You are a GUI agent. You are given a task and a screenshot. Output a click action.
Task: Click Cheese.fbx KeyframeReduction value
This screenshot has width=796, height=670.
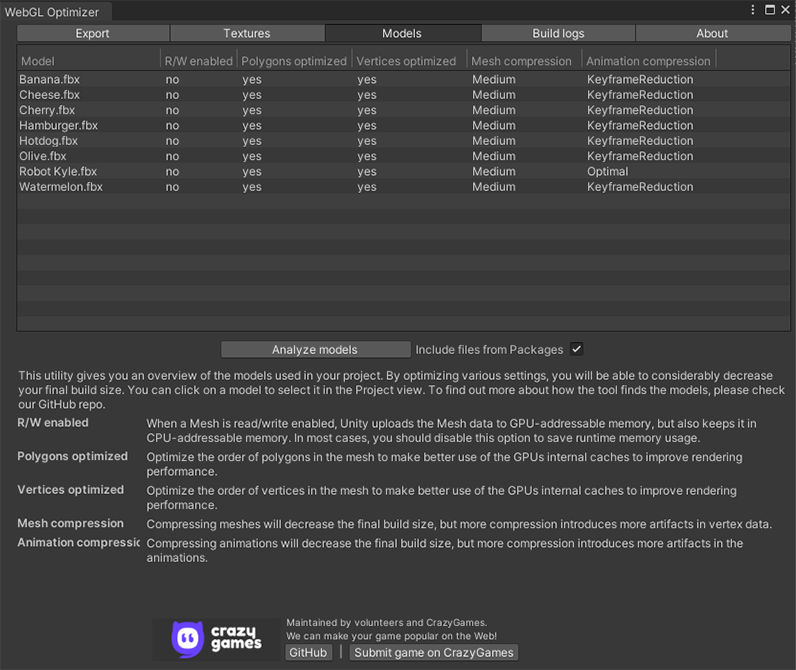(x=640, y=95)
